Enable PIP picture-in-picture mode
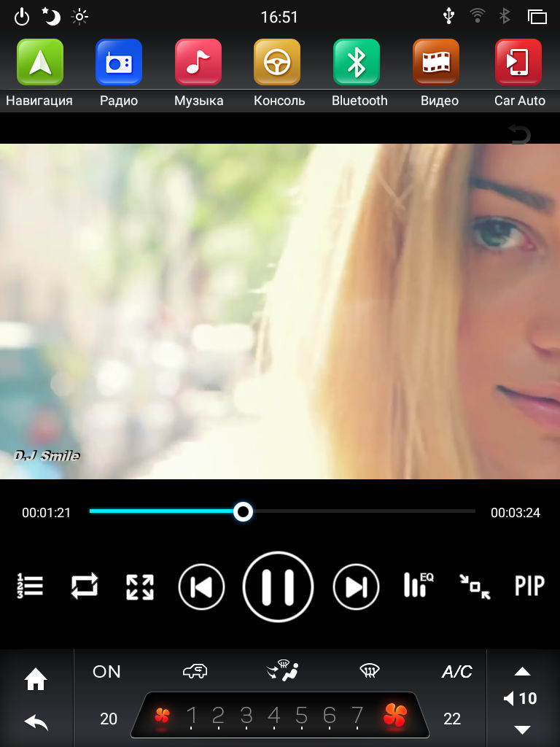This screenshot has height=747, width=560. pos(529,586)
